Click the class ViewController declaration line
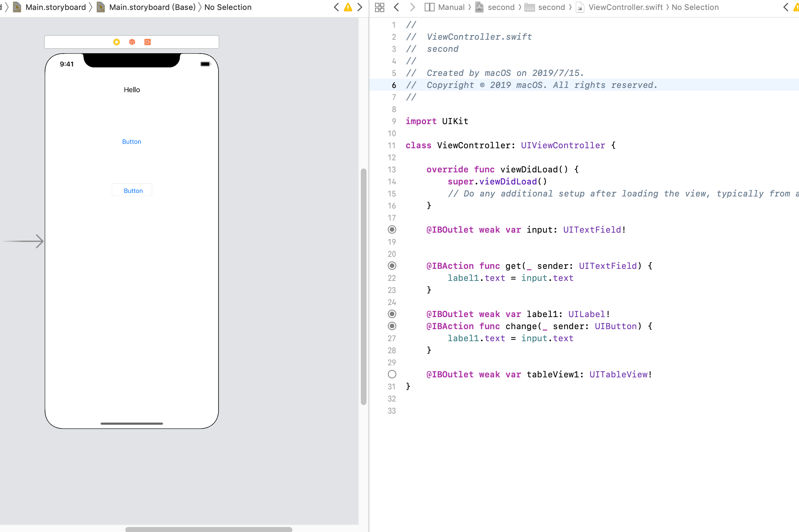Image resolution: width=799 pixels, height=532 pixels. point(511,145)
